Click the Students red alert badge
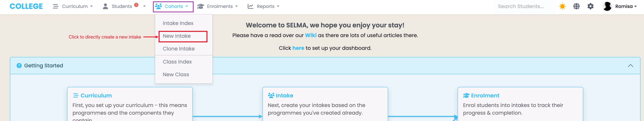 click(136, 5)
